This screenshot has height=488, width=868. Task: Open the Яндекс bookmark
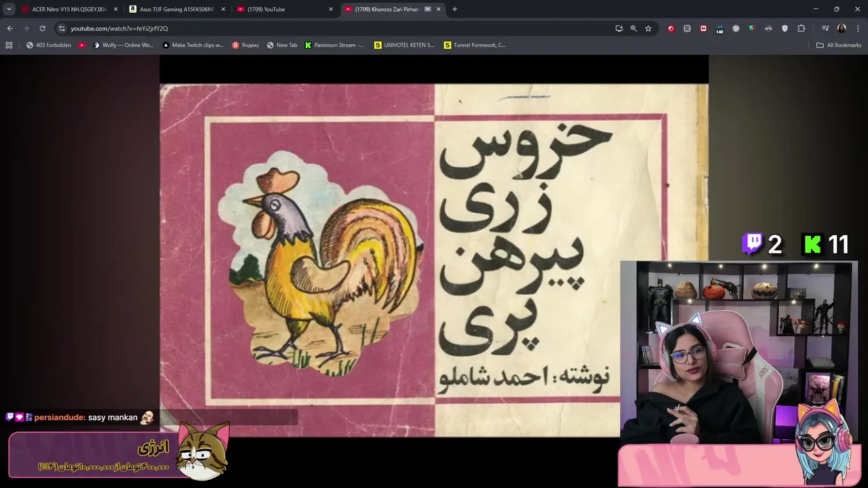click(245, 45)
